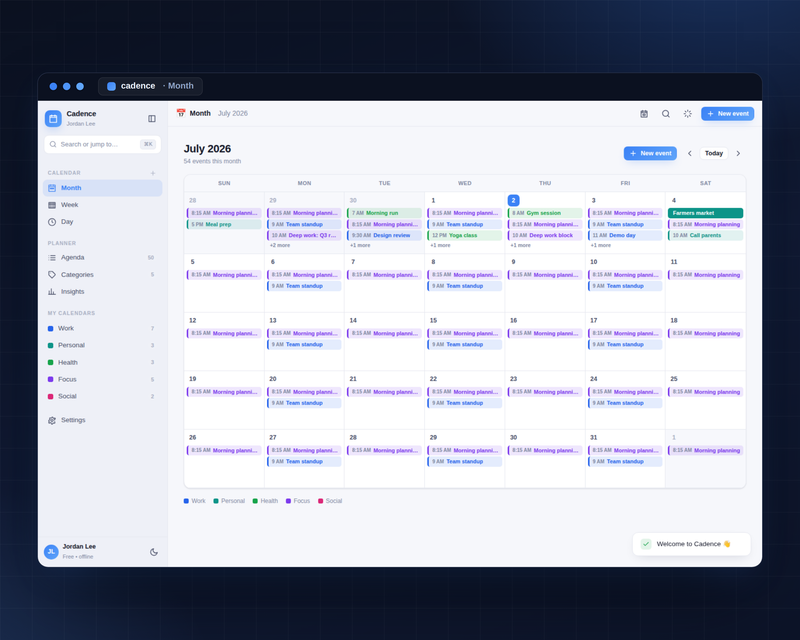This screenshot has height=640, width=800.
Task: Click the cadence Month window tab
Action: tap(150, 86)
